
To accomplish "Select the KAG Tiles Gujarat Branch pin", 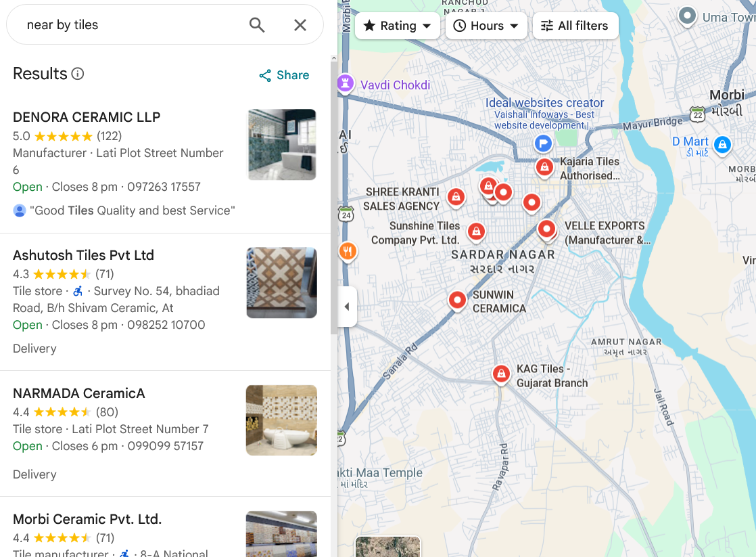I will pos(501,373).
